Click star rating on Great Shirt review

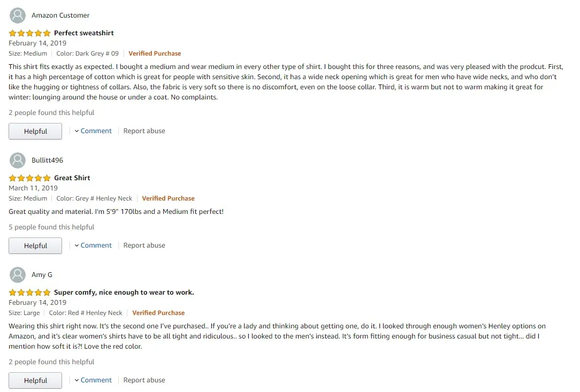[x=29, y=178]
